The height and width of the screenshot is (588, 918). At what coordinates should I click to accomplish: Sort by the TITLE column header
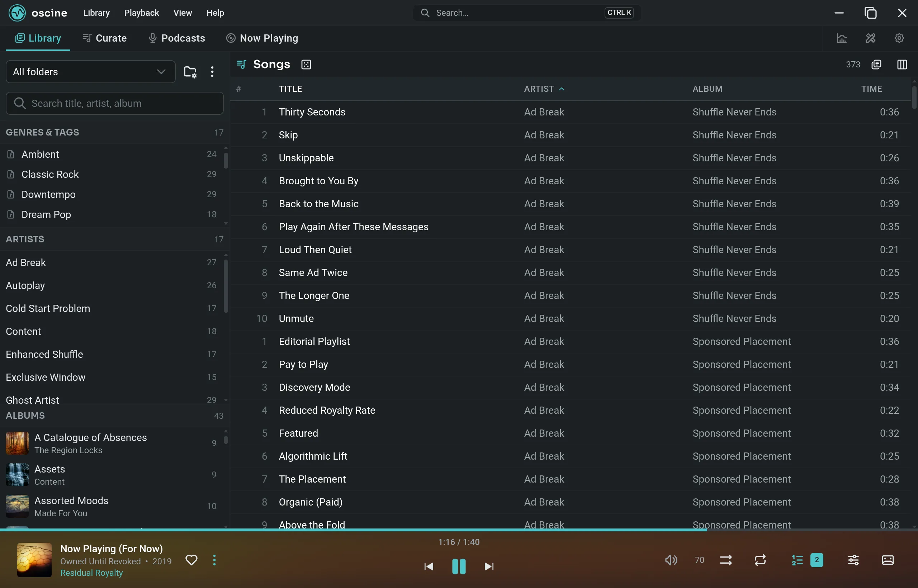[290, 89]
